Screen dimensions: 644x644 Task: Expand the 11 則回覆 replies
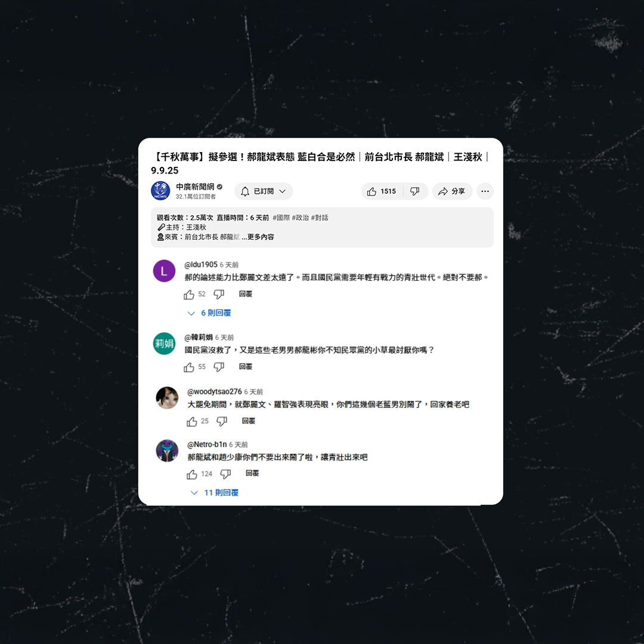pos(215,493)
